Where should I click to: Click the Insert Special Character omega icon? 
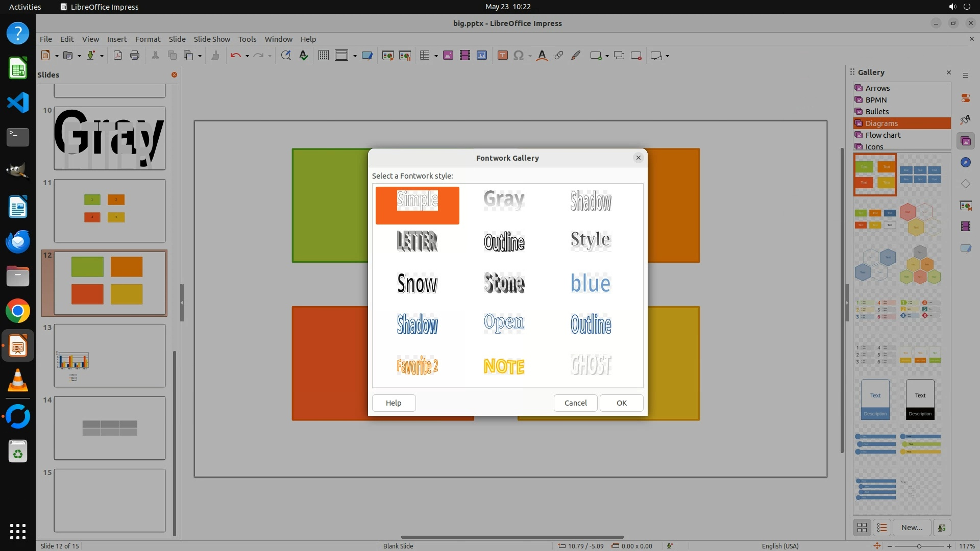pyautogui.click(x=519, y=56)
